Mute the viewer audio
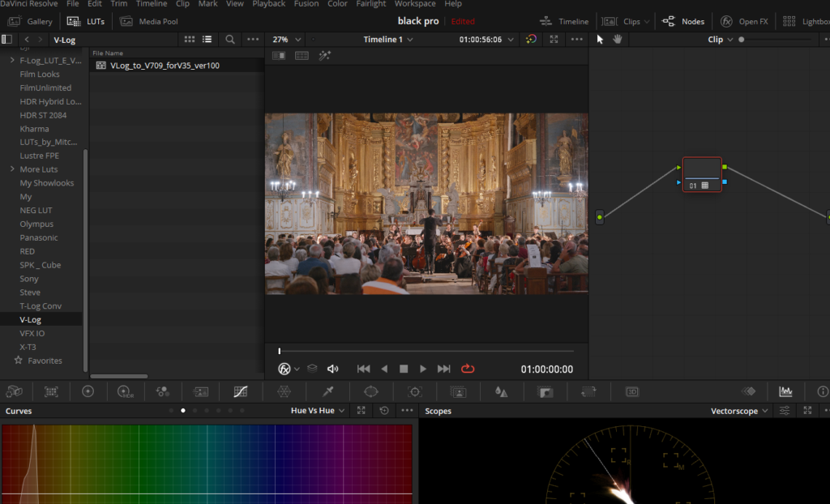The height and width of the screenshot is (504, 830). click(x=333, y=369)
